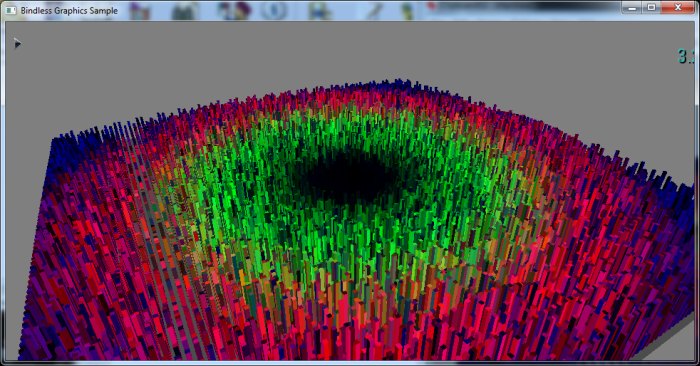Click the Bindless Graphics Sample title text
The height and width of the screenshot is (366, 700).
tap(69, 10)
